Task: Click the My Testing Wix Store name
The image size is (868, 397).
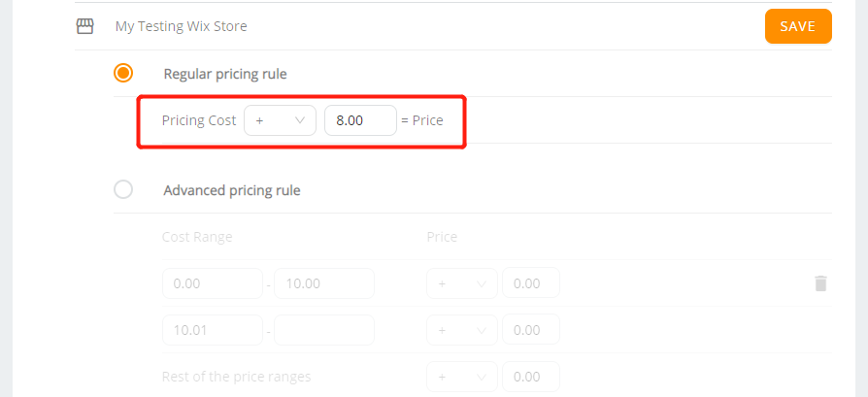Action: coord(181,26)
